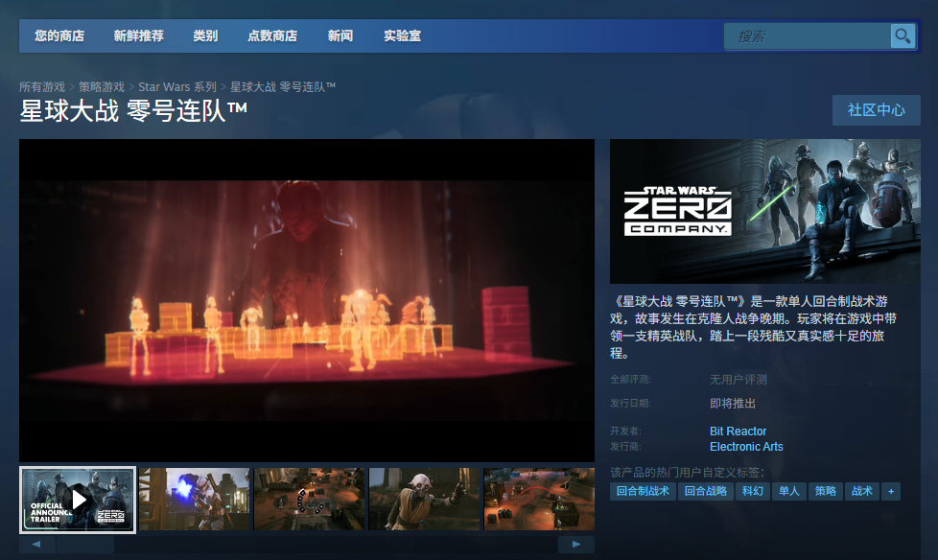Image resolution: width=938 pixels, height=560 pixels.
Task: Click the 所有游戏 breadcrumb link
Action: click(43, 85)
